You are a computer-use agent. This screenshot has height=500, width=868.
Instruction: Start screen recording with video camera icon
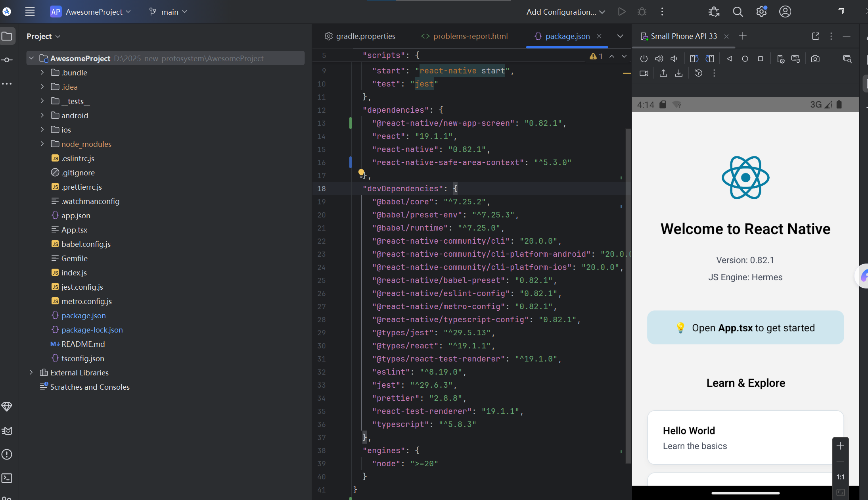tap(644, 73)
